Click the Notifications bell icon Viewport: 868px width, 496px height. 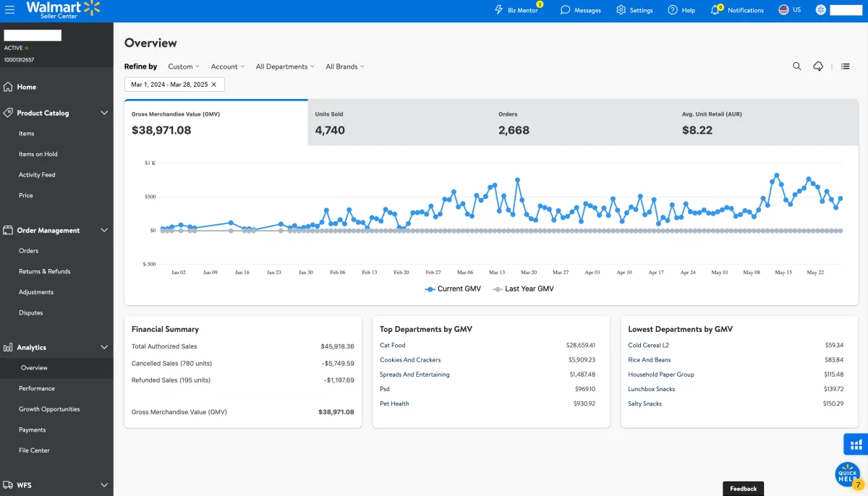(x=715, y=10)
